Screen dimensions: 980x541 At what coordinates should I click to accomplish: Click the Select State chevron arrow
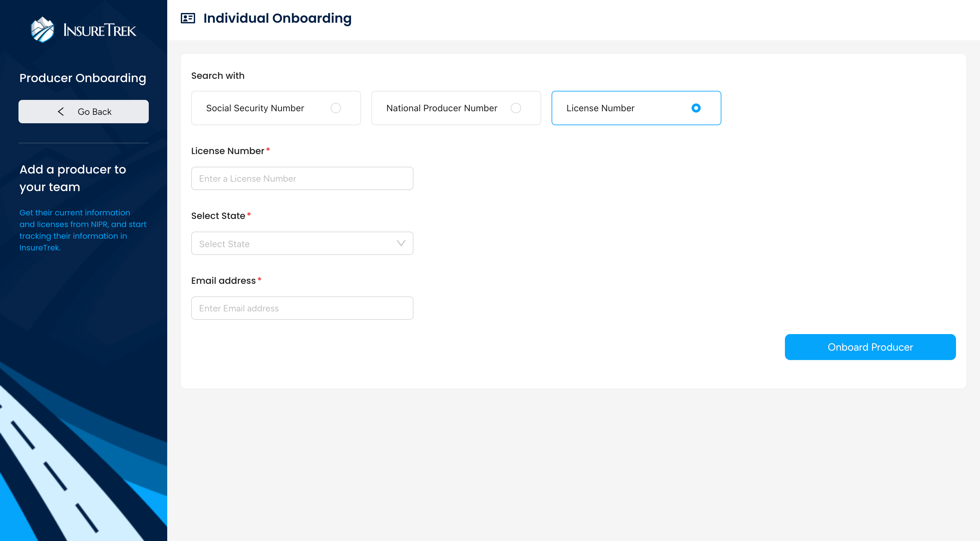coord(401,243)
